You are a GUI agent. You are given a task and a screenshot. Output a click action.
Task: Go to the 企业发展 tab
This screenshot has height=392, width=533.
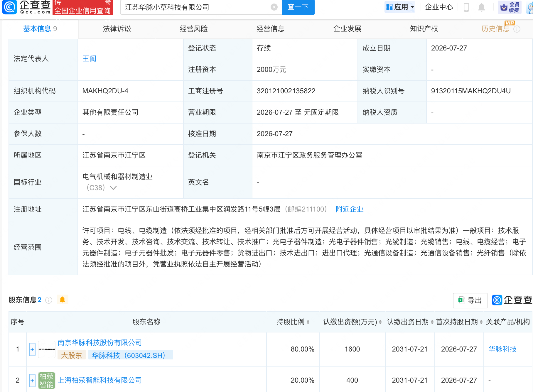pos(347,29)
